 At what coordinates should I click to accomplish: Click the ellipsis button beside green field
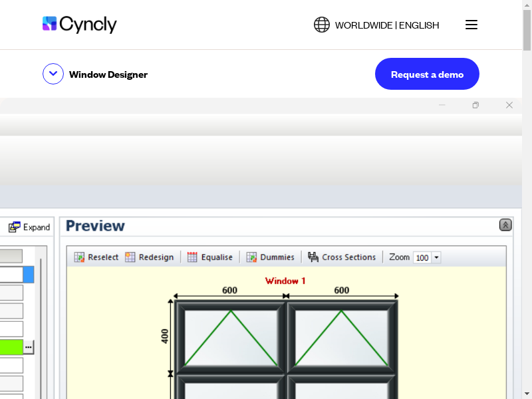29,347
